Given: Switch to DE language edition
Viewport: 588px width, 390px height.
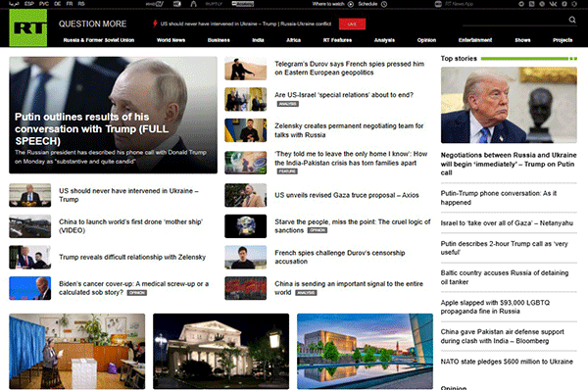Looking at the screenshot, I should click(58, 4).
